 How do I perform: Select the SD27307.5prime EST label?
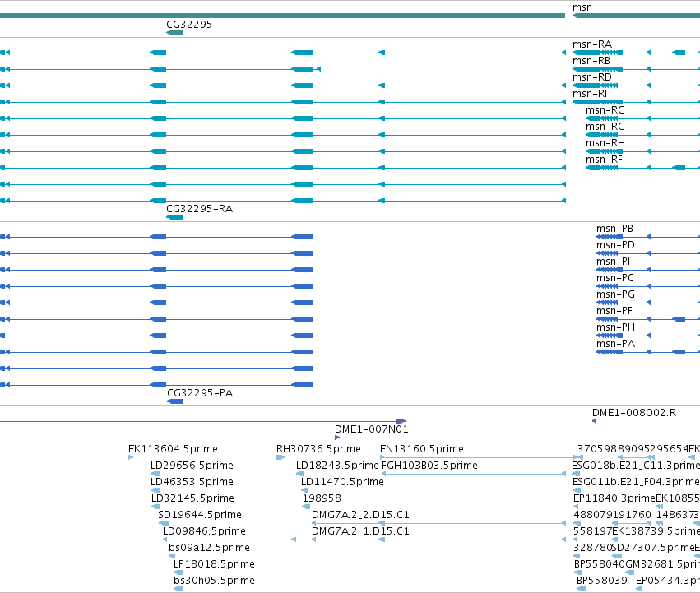[652, 548]
